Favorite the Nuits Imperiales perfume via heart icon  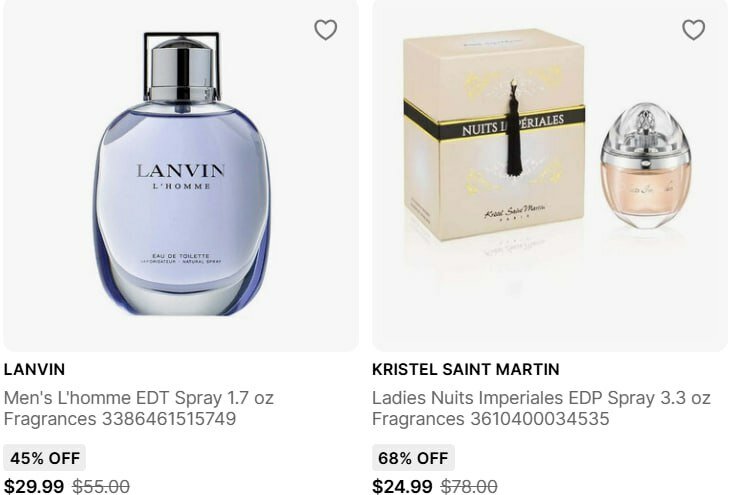click(x=693, y=30)
